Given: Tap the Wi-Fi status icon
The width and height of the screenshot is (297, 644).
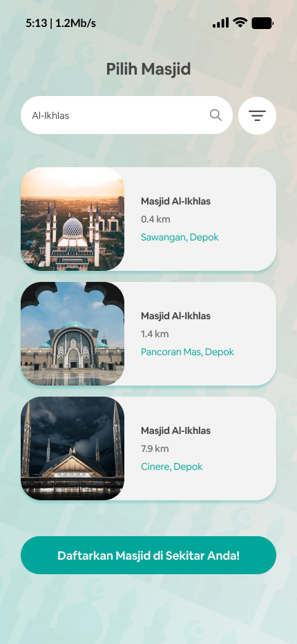Looking at the screenshot, I should pos(240,23).
